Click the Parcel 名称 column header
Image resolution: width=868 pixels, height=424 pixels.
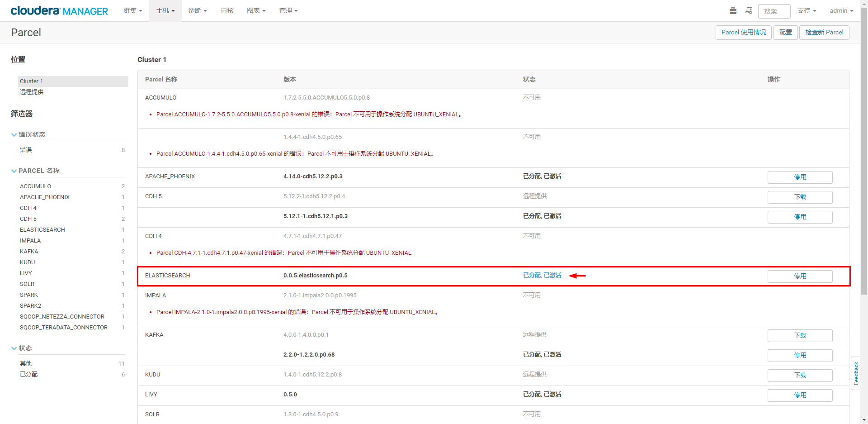tap(161, 80)
